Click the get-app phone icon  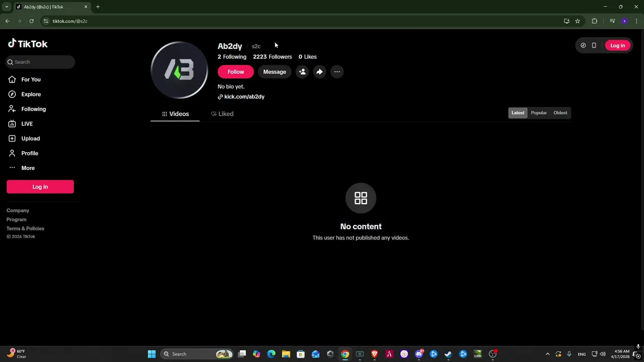tap(594, 45)
